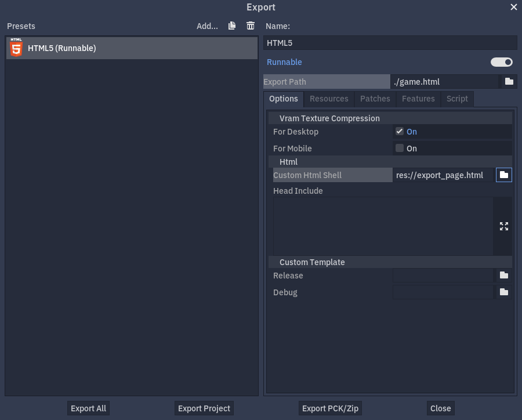Enable For Mobile texture compression
This screenshot has height=420, width=522.
pos(399,148)
